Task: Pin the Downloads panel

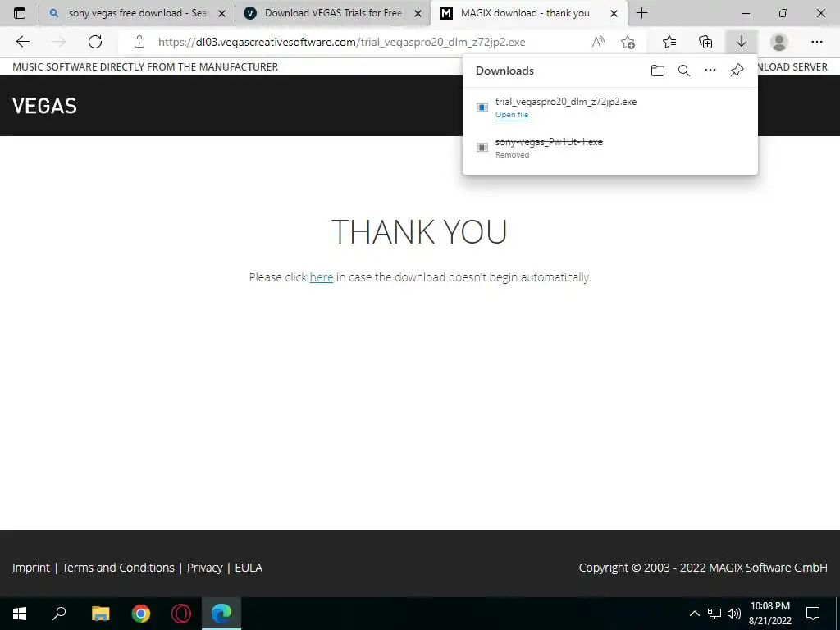Action: coord(737,71)
